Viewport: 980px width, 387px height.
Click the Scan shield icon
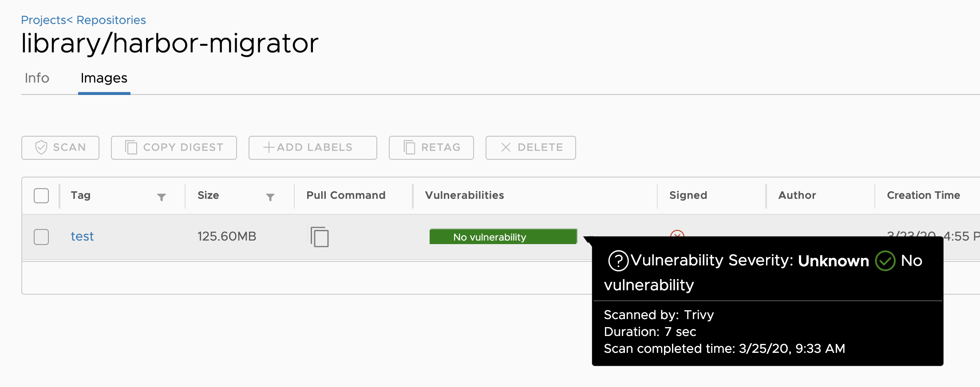[x=41, y=147]
